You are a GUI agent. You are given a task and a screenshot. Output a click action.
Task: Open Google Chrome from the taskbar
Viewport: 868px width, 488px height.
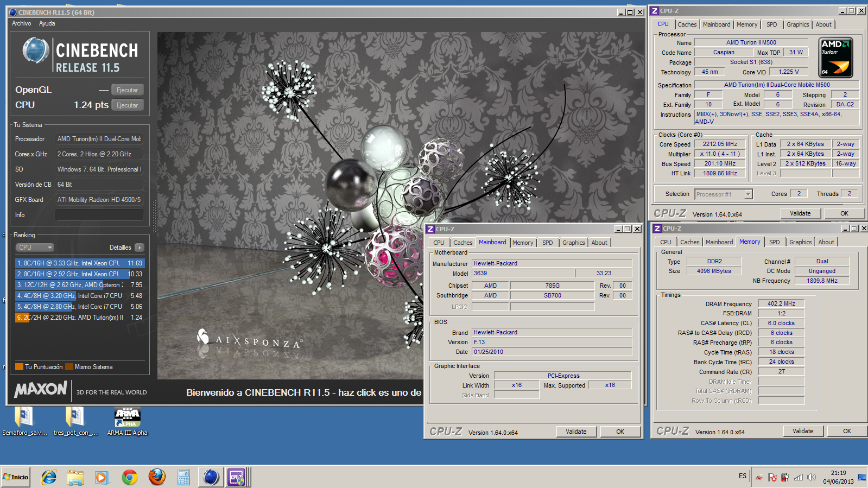pos(130,477)
